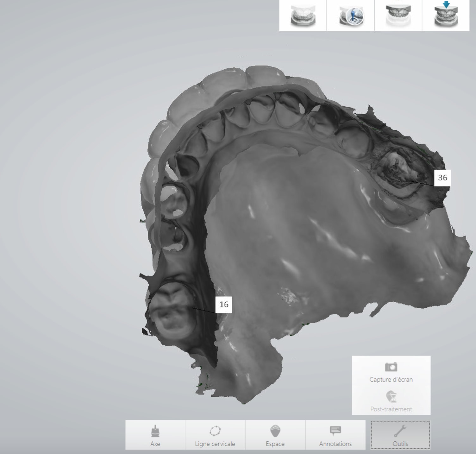Toggle the Outils wrench menu

click(400, 435)
